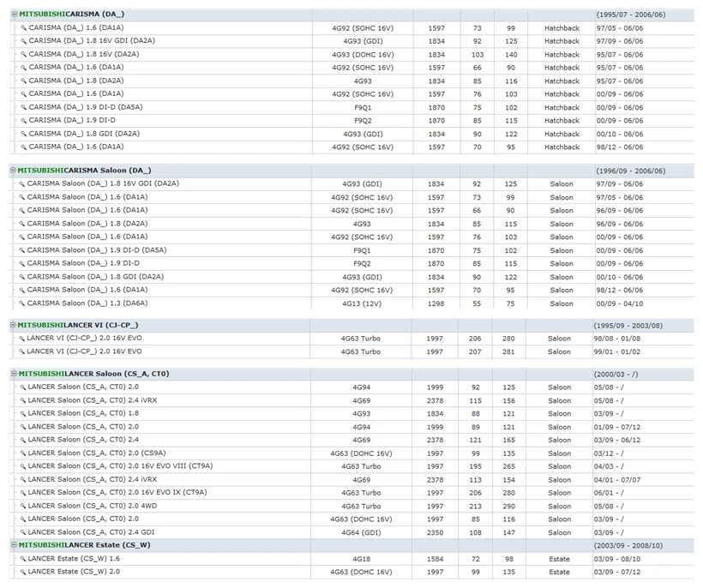Click engine code cell 4G13 (12V)

[362, 303]
